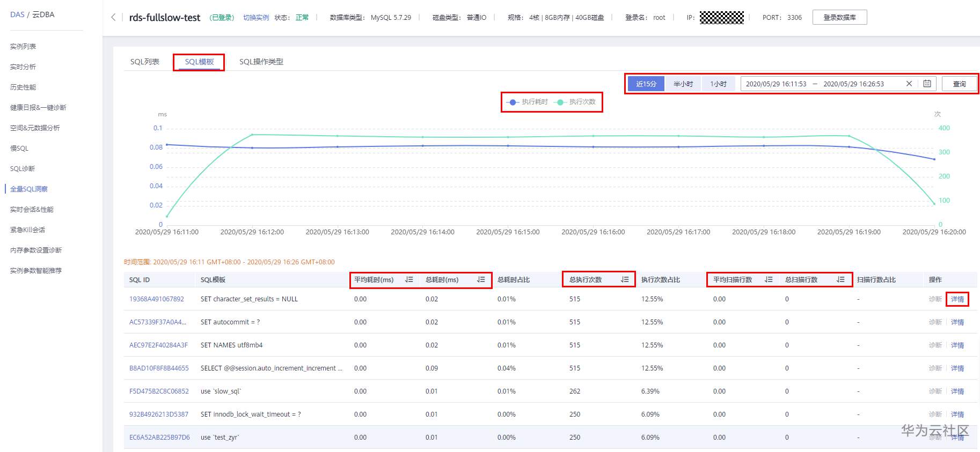Click the 6.39% execution share cell
Image resolution: width=980 pixels, height=452 pixels.
tap(650, 391)
